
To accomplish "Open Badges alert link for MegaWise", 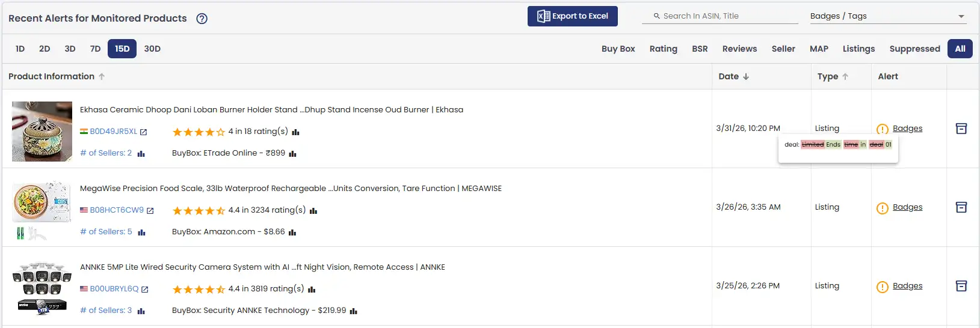I will 907,207.
